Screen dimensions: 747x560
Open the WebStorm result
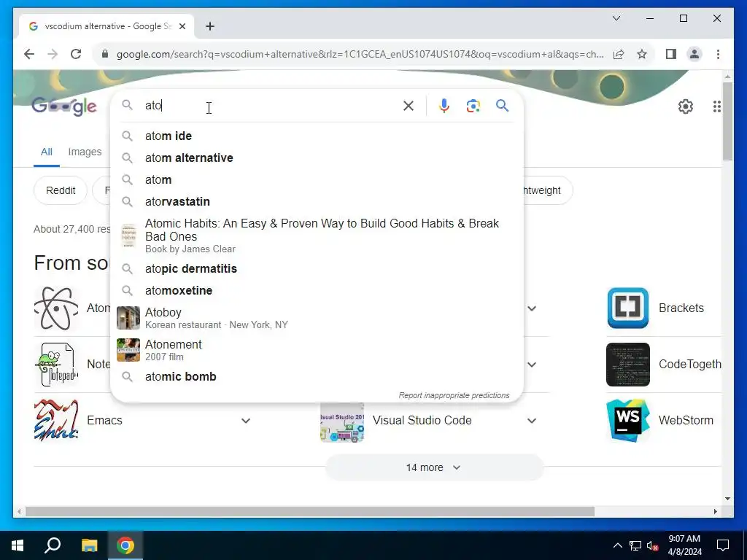point(686,421)
